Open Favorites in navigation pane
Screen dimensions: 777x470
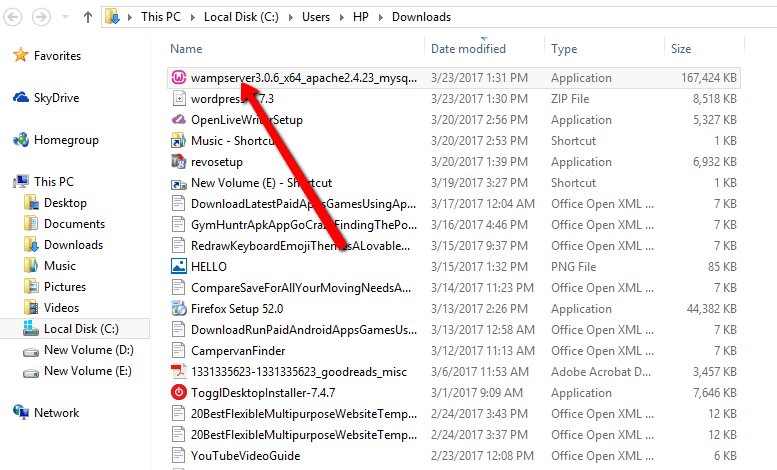tap(57, 56)
